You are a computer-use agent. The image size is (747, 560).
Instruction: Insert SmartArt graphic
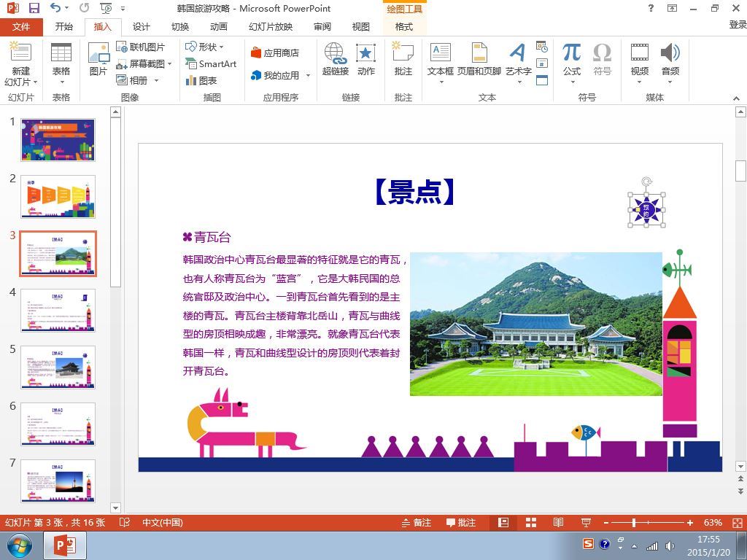211,64
